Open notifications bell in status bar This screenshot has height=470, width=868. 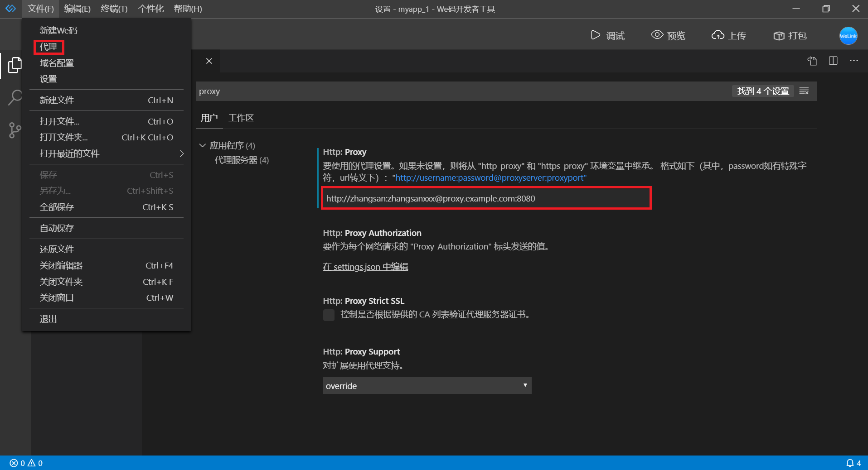[850, 463]
